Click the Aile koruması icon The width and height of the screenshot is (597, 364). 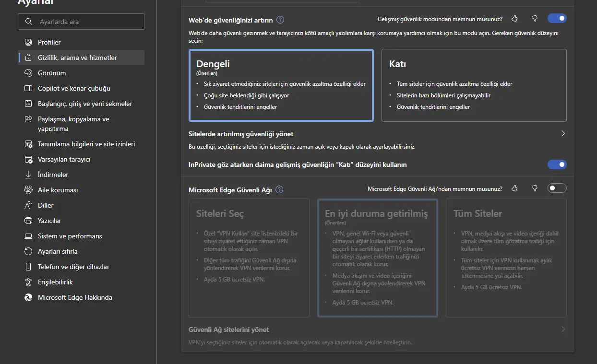coord(28,190)
